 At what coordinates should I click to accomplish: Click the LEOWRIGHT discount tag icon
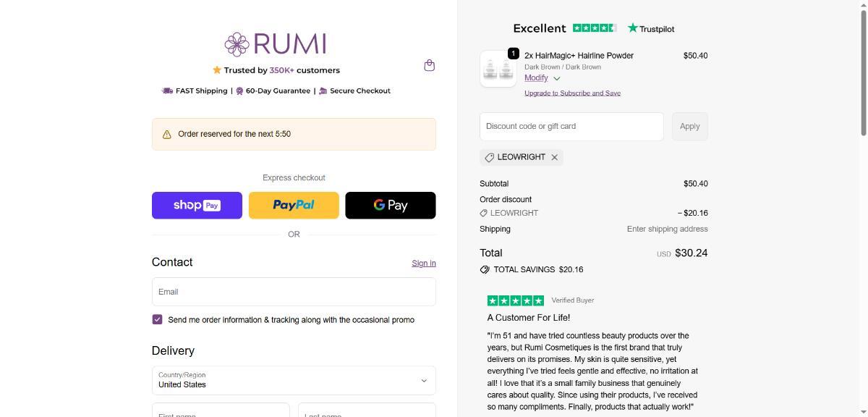tap(490, 157)
